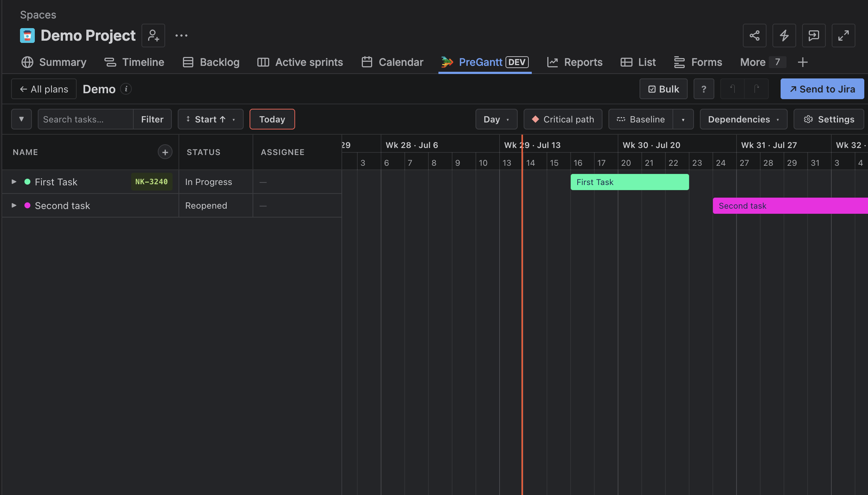Image resolution: width=868 pixels, height=495 pixels.
Task: Open the Baseline options dropdown arrow
Action: point(683,119)
